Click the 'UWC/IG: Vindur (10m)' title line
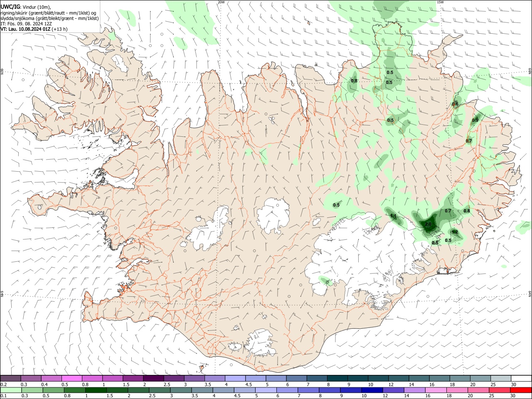 pos(26,6)
